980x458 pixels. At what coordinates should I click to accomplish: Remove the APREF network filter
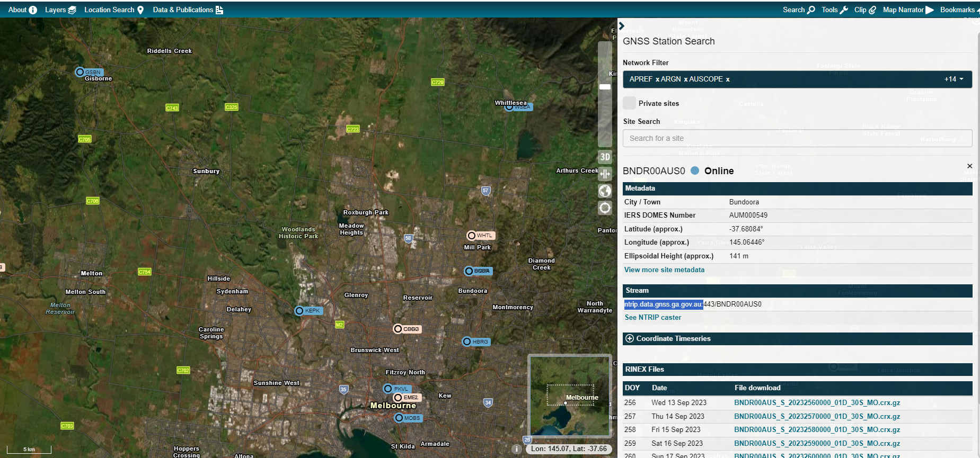(657, 79)
